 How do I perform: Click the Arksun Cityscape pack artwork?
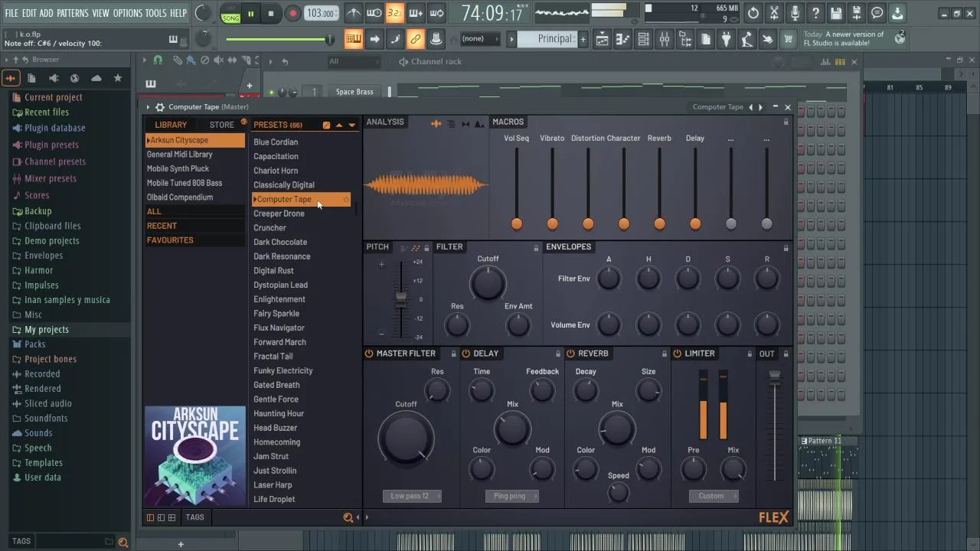[x=194, y=455]
